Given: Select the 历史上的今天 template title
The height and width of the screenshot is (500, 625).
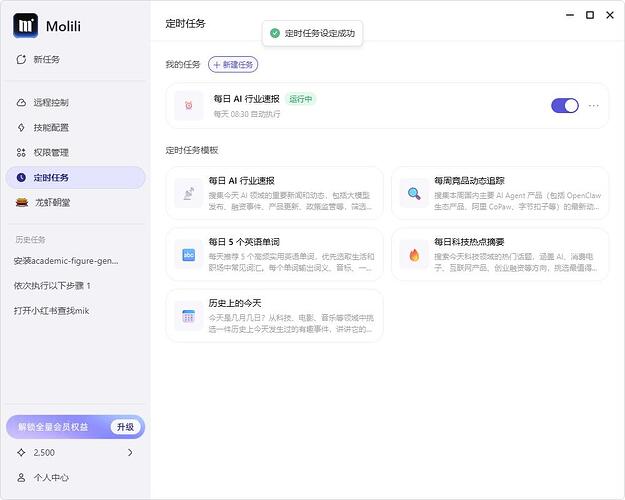Looking at the screenshot, I should click(x=235, y=303).
